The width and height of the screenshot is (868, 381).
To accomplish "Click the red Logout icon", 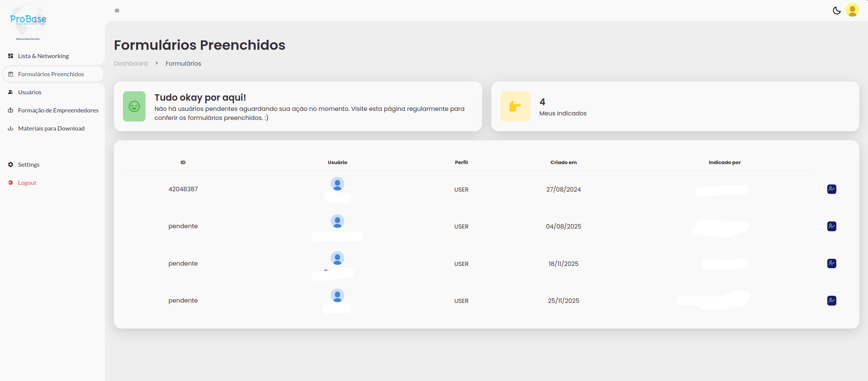I will click(11, 183).
